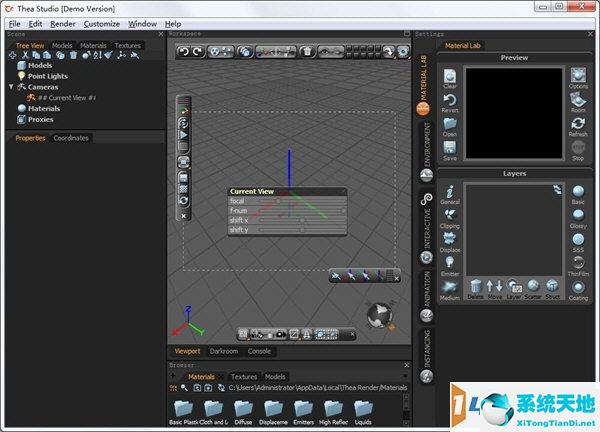Open a material file with Open icon
Image resolution: width=600 pixels, height=432 pixels.
(x=450, y=127)
